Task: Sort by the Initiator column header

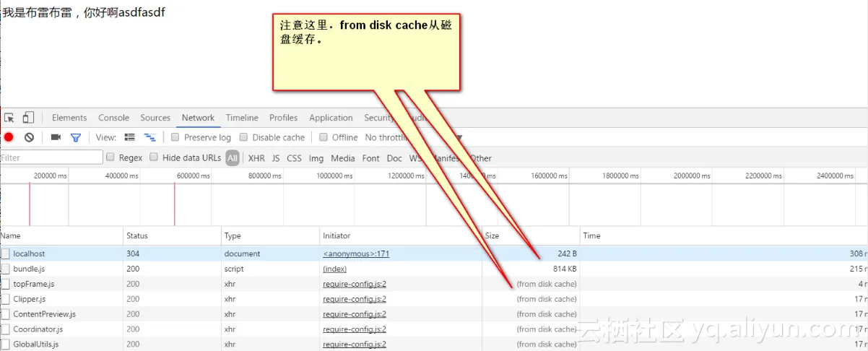Action: tap(401, 235)
